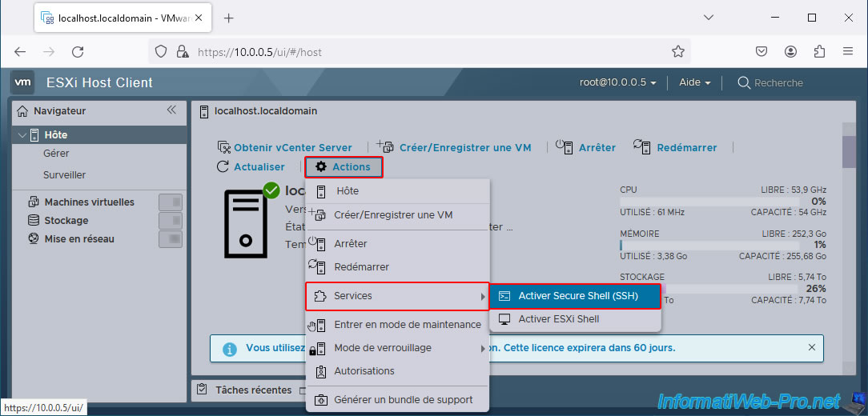Collapse the Navigateur panel with double chevron
This screenshot has height=416, width=868.
[171, 110]
